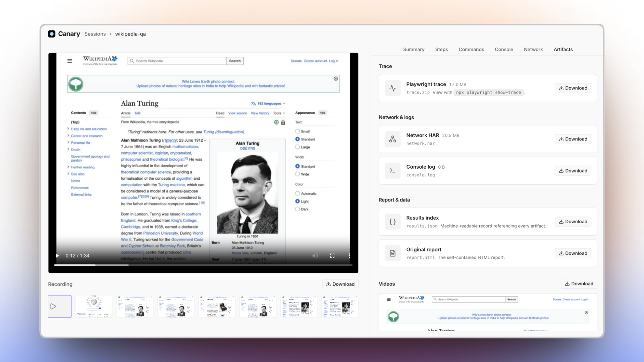Select Dark color radio
Screen dimensions: 644x362
(x=298, y=209)
